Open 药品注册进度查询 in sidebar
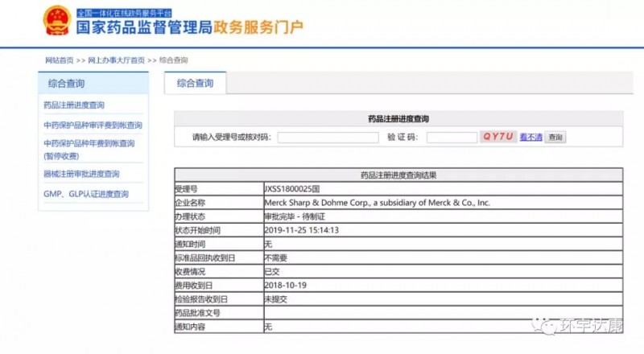This screenshot has width=644, height=354. click(x=74, y=105)
